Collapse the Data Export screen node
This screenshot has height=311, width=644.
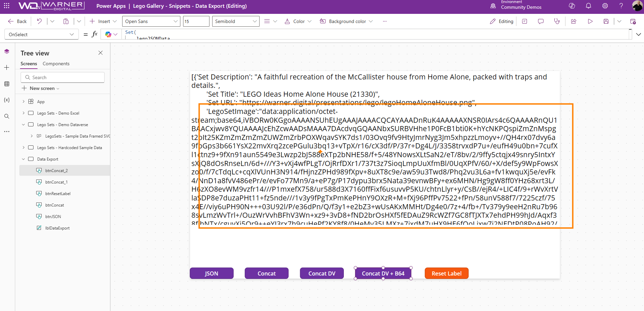click(x=23, y=159)
